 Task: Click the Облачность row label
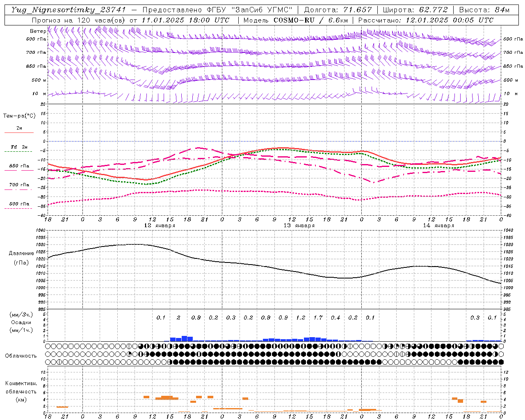pos(21,356)
